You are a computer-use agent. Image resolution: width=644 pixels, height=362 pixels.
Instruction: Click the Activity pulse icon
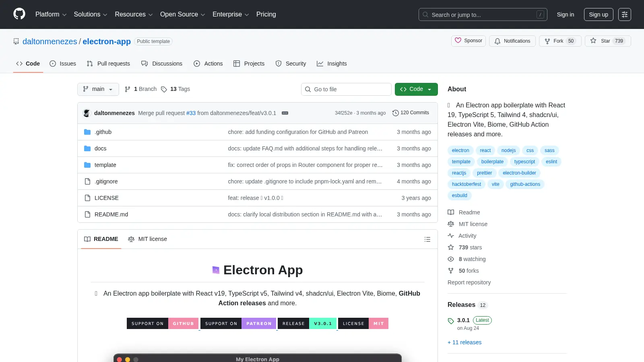[451, 236]
